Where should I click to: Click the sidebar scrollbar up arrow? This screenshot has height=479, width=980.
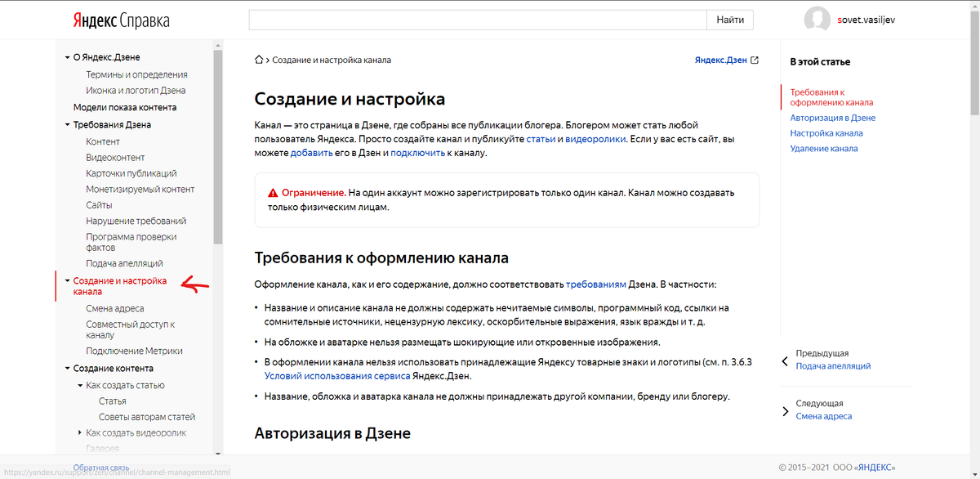click(217, 44)
